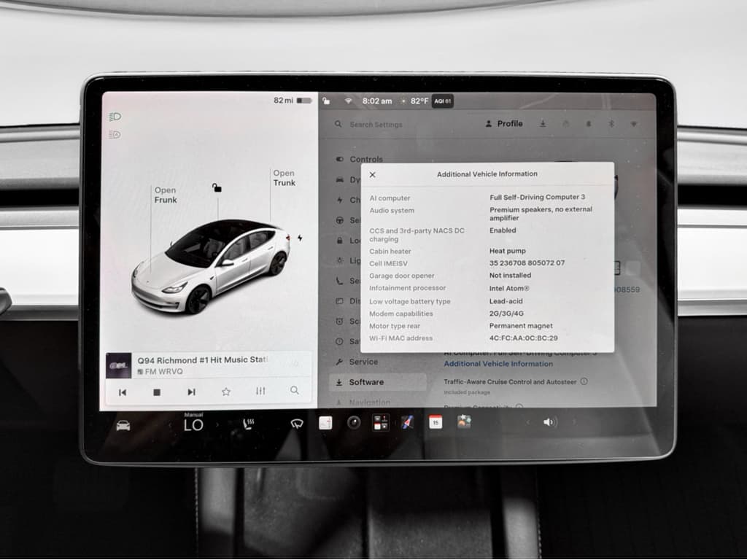Tap the seat heater icon
Screen dimensions: 747x560
(248, 424)
